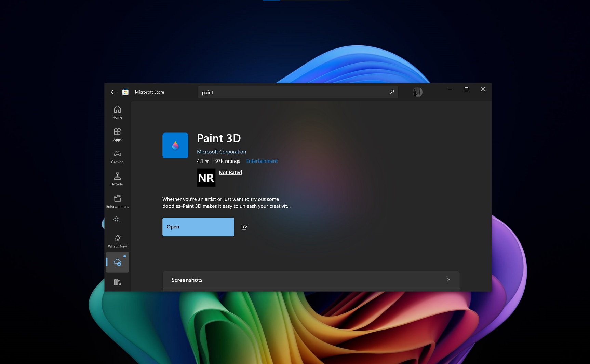Open What's New in the sidebar

tap(117, 240)
